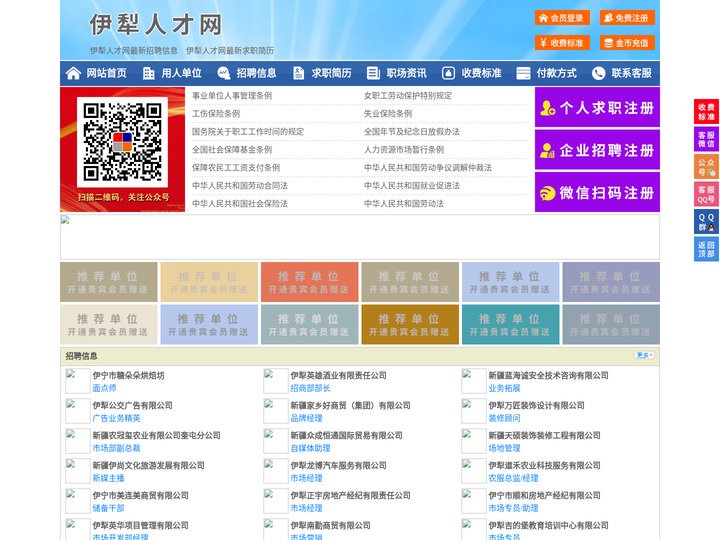Viewport: 720px width, 540px height.
Task: Click the document icon beside 求职简历
Action: pos(298,73)
